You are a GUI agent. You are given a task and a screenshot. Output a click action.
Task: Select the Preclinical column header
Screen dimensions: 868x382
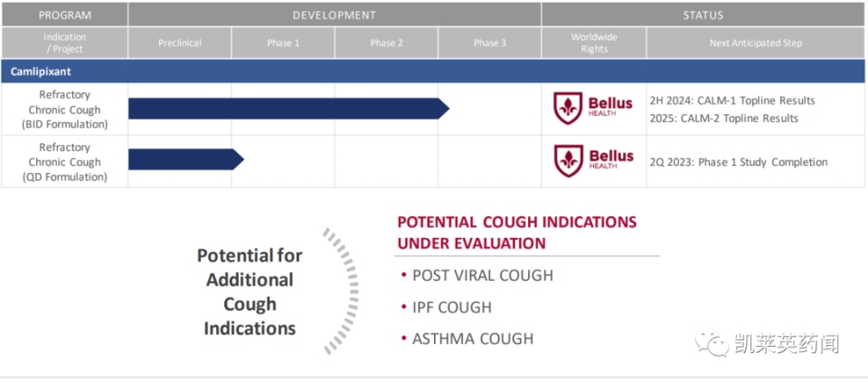click(x=180, y=43)
